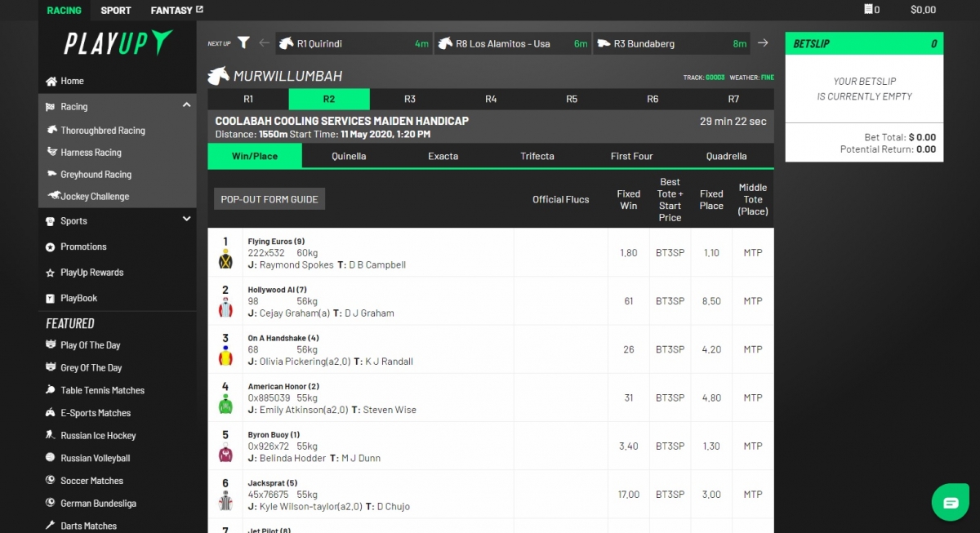The width and height of the screenshot is (980, 533).
Task: Go to previous Next Up races arrow
Action: 264,43
